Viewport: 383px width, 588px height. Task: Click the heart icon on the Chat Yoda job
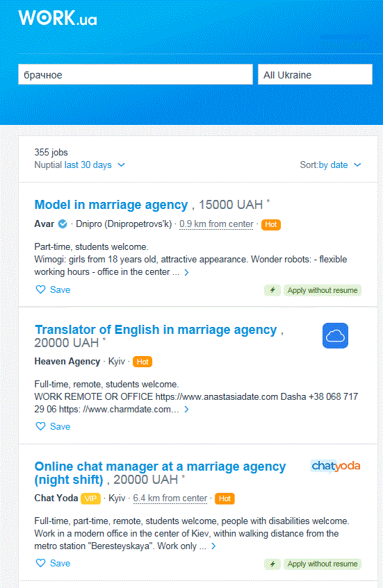point(40,563)
